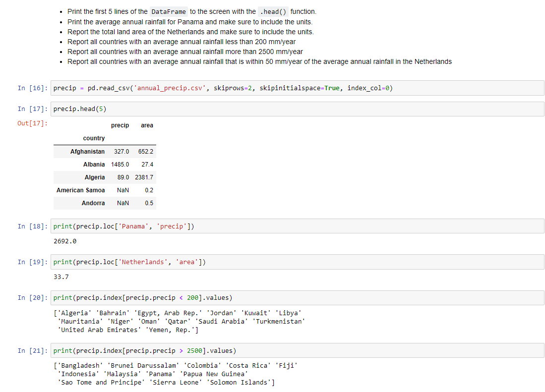Click the Out[17] output prompt
The width and height of the screenshot is (545, 392).
32,123
